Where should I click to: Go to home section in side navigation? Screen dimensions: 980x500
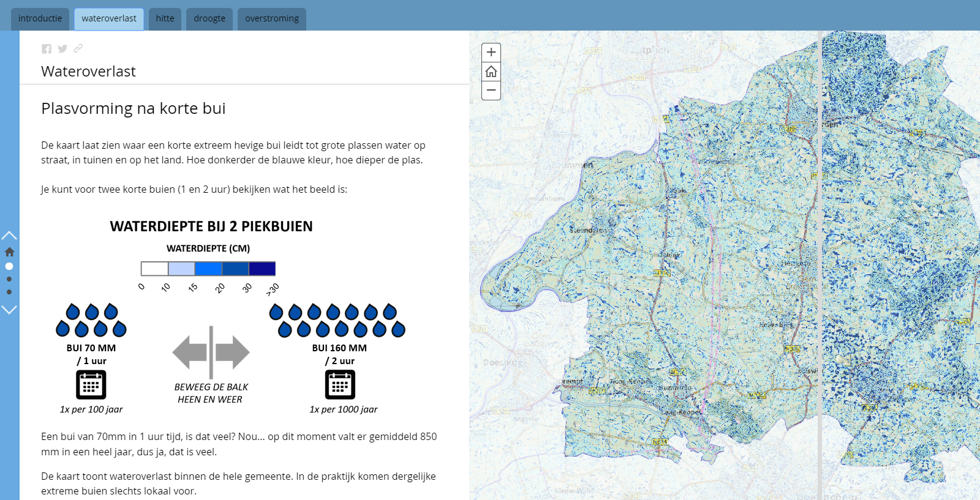9,252
